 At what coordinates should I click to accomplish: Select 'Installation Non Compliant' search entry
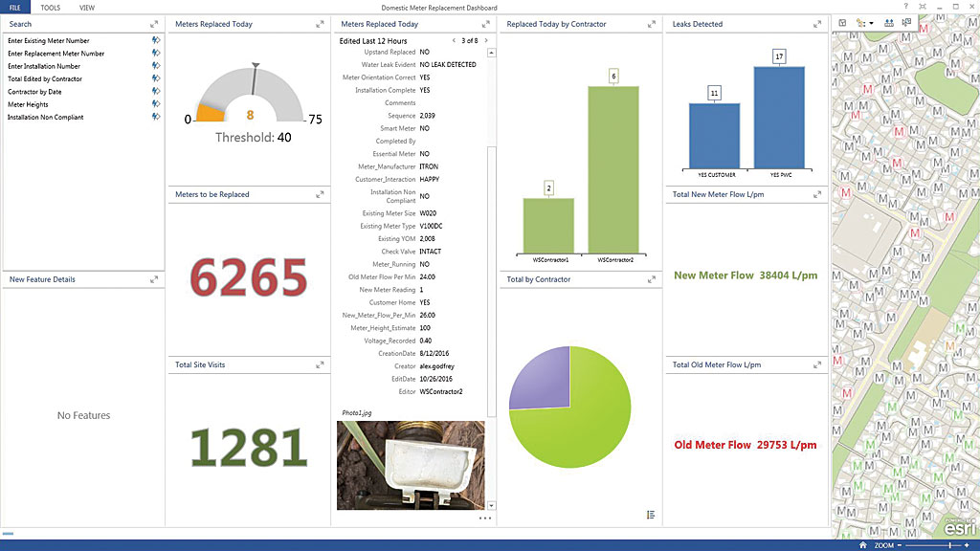coord(45,118)
